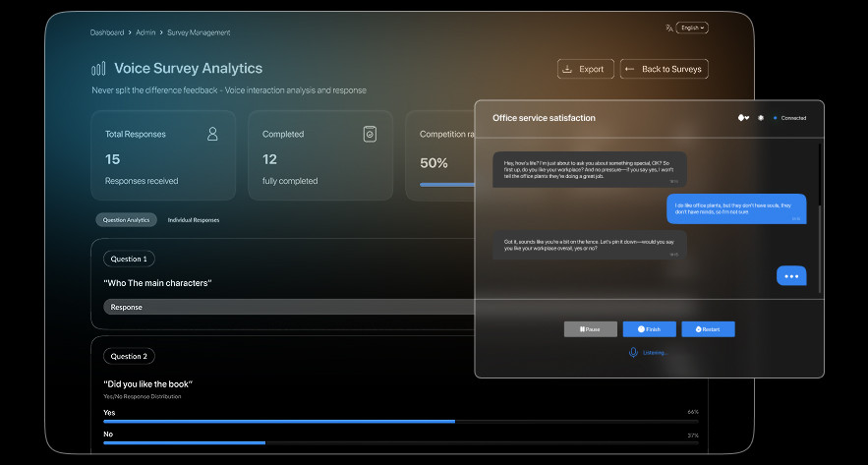Click the checkmark icon in Completed card
This screenshot has height=465, width=868.
pos(370,134)
